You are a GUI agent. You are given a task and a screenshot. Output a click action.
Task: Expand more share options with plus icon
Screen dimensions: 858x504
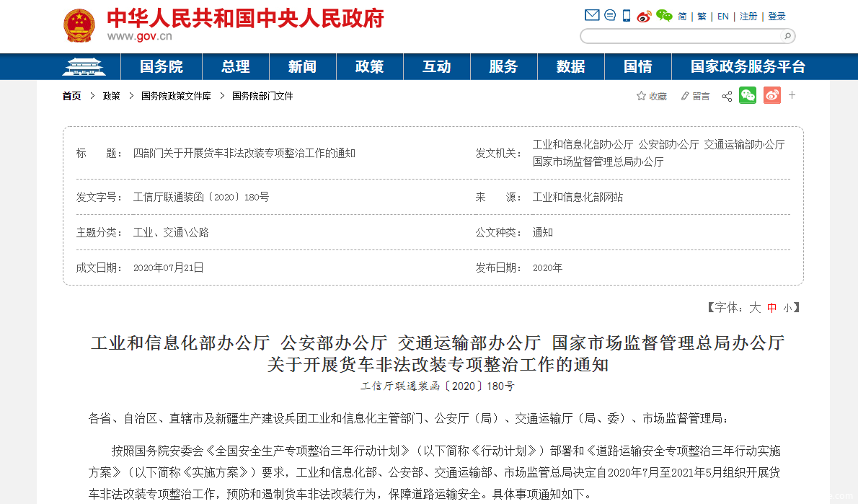(x=792, y=95)
